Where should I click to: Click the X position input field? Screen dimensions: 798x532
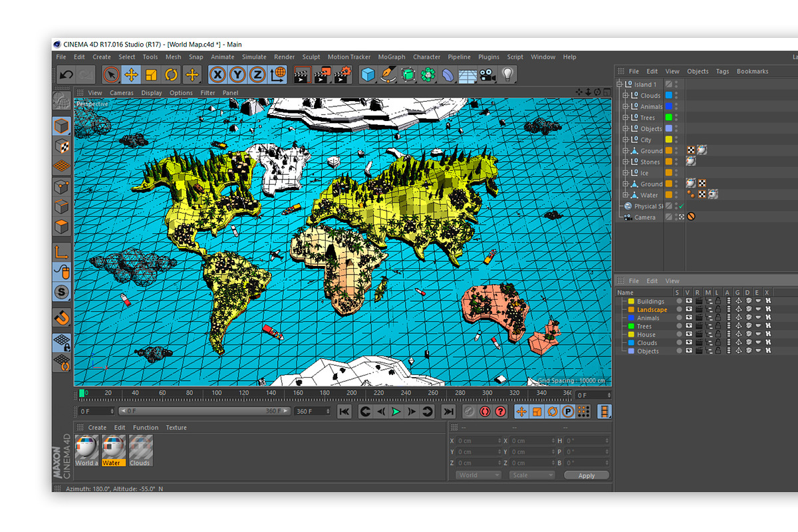(479, 441)
